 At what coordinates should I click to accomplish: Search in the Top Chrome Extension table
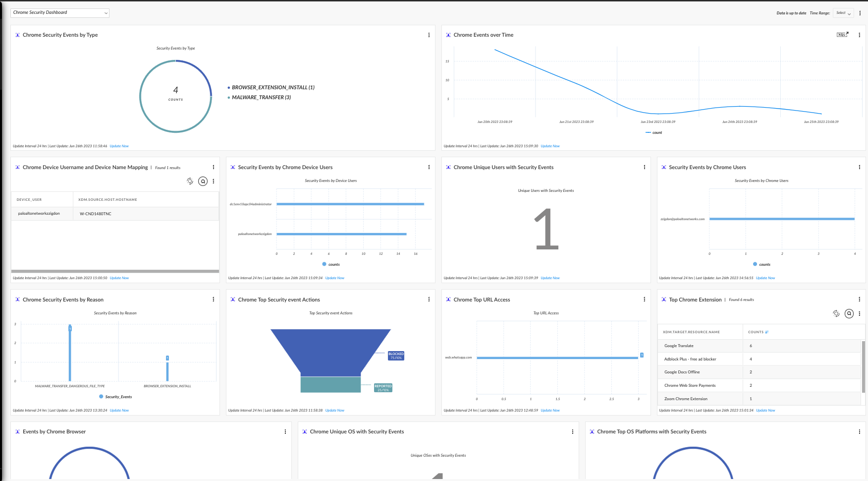849,313
